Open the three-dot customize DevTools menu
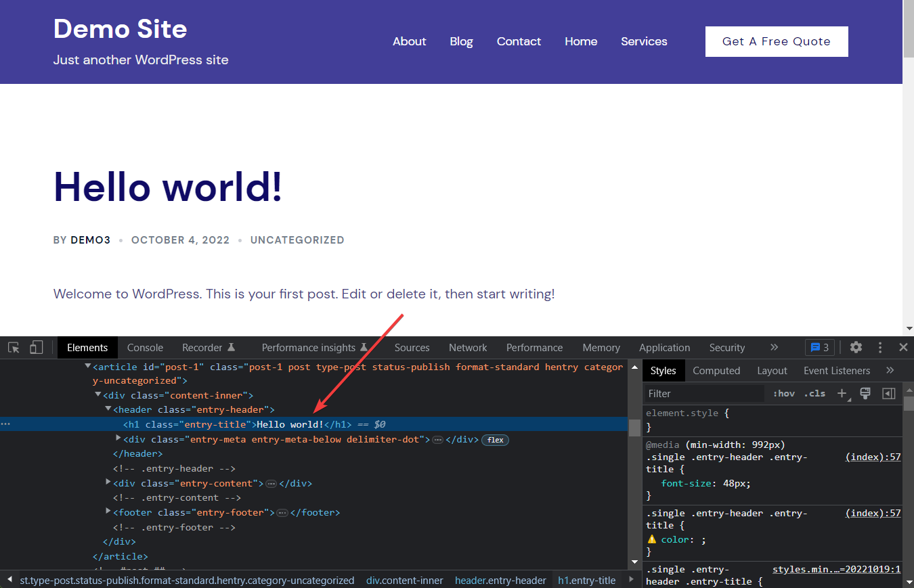This screenshot has height=588, width=914. coord(879,347)
